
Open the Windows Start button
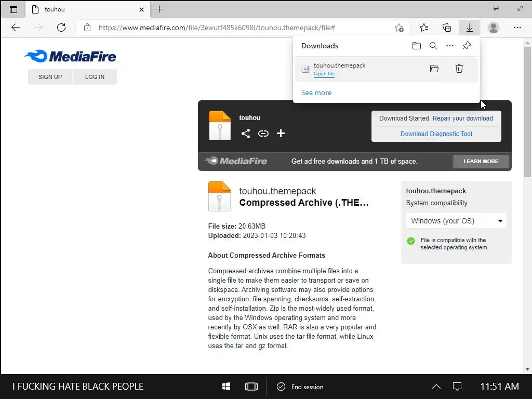click(x=227, y=387)
